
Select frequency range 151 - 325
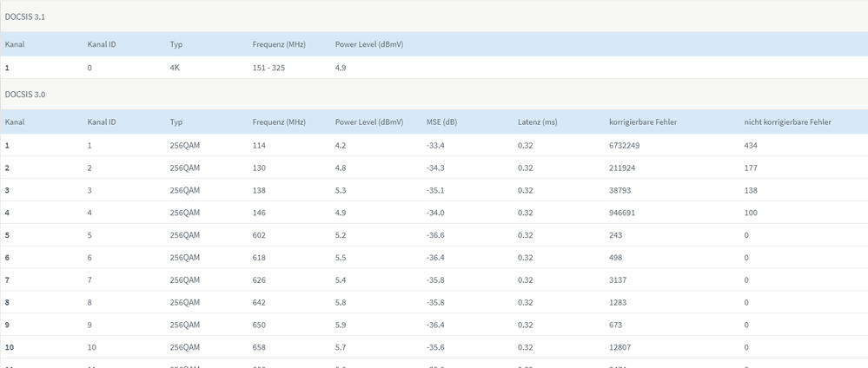269,68
